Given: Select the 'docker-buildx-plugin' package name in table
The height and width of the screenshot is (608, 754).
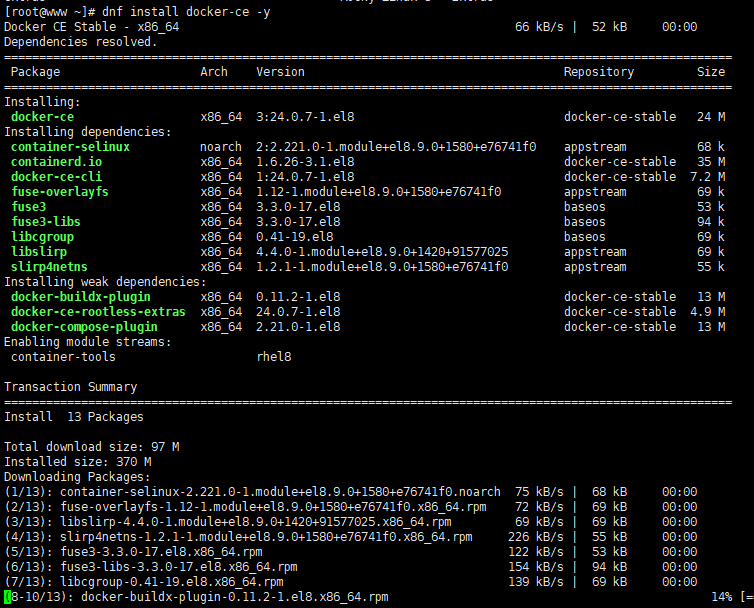Looking at the screenshot, I should click(x=81, y=297).
